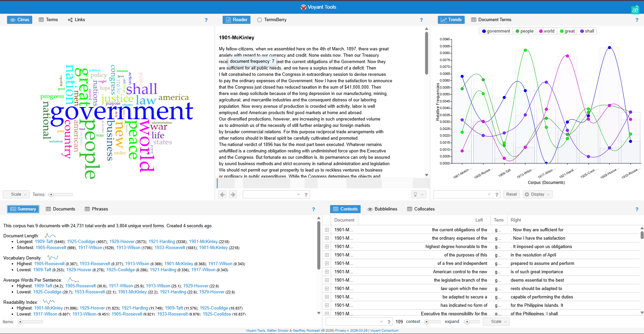
Task: Expand the first 1901-M context row
Action: click(x=327, y=230)
